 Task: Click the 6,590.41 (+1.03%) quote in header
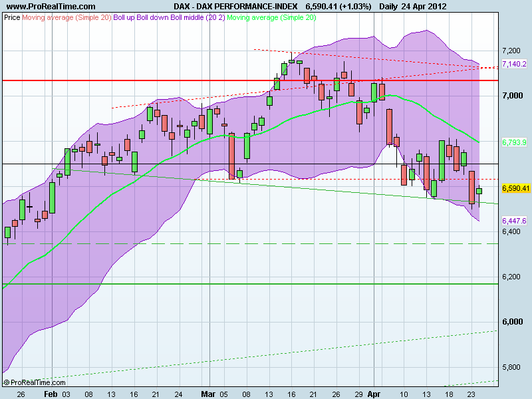pyautogui.click(x=338, y=6)
